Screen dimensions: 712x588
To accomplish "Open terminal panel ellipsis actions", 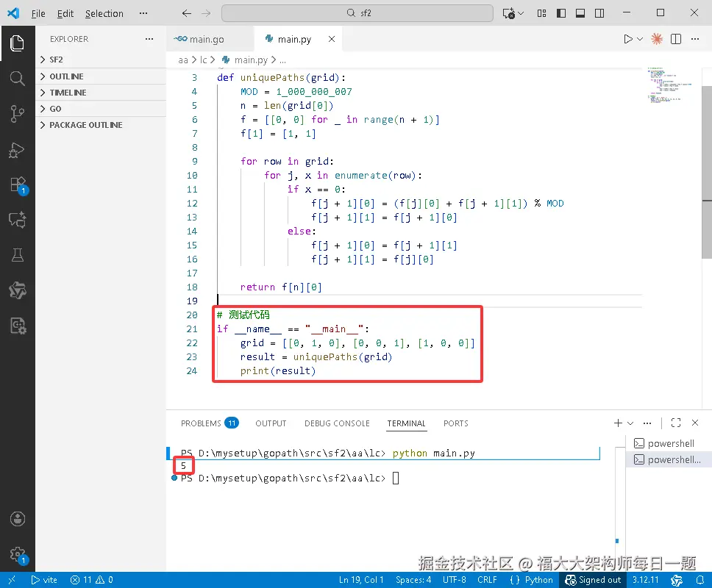I will pos(647,423).
